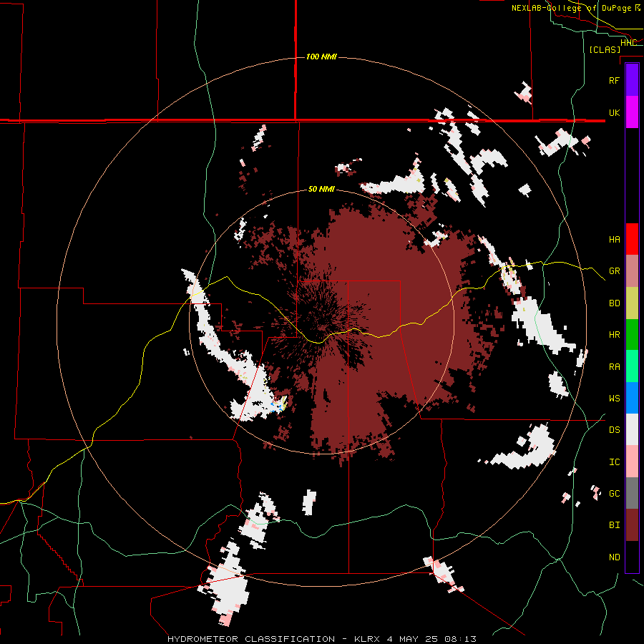The height and width of the screenshot is (644, 644).
Task: Click the [CLAS] product label
Action: pos(605,49)
